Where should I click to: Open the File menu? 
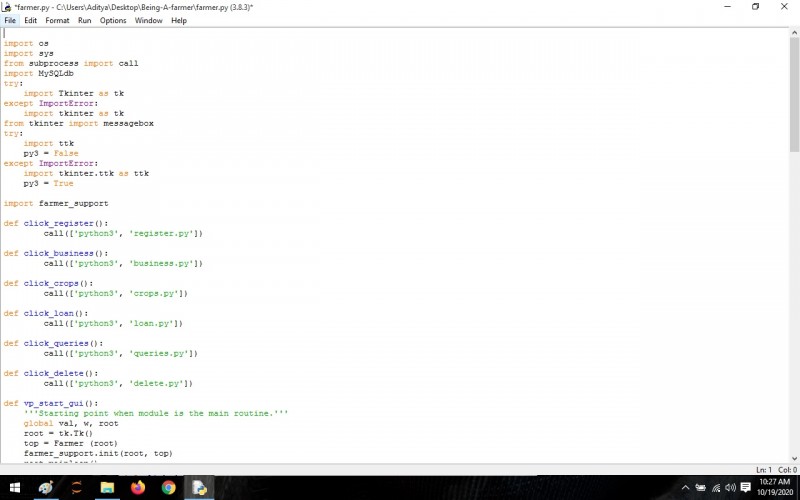[10, 20]
